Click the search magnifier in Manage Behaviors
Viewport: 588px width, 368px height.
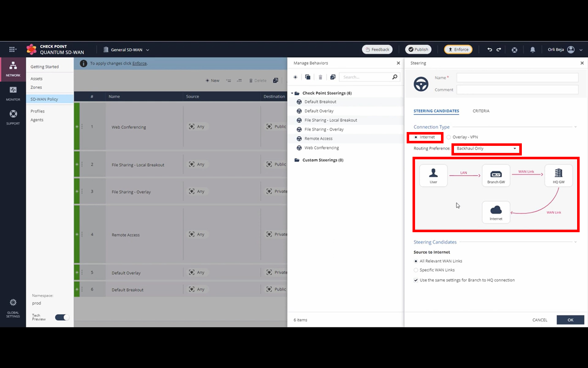(x=395, y=77)
